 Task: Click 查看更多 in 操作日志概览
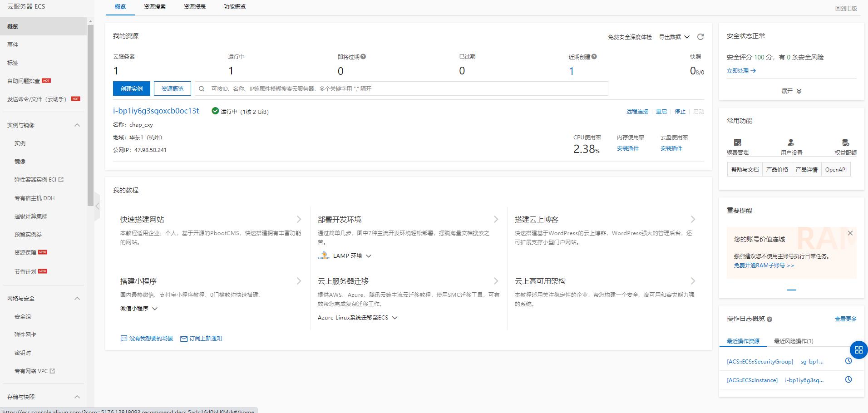(846, 319)
